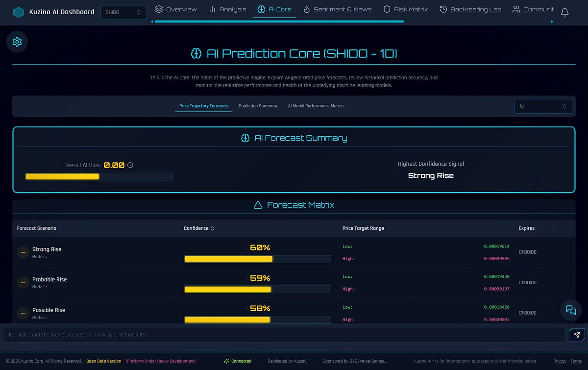Switch to the Prediction Summary tab
This screenshot has height=370, width=588.
pos(258,106)
